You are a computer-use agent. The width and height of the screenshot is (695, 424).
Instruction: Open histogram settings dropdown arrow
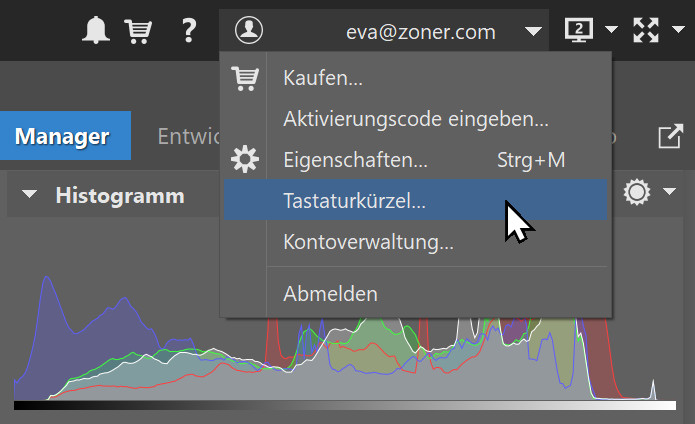point(669,193)
